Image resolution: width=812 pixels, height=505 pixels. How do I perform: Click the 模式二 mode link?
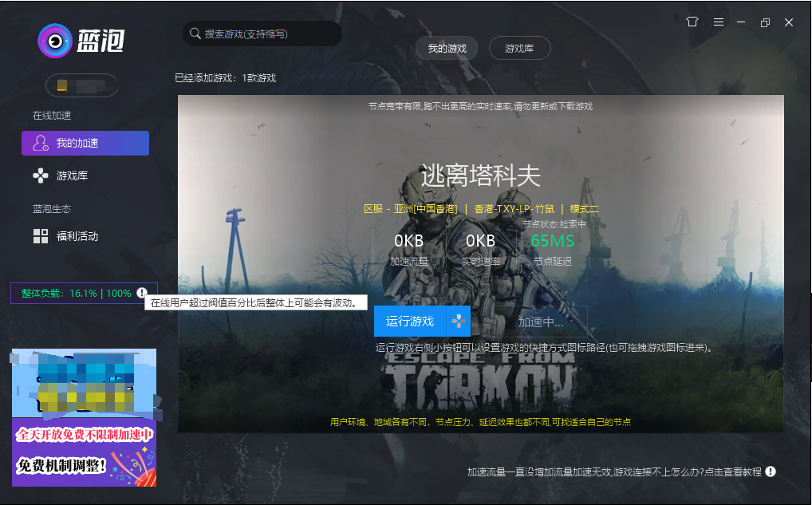point(584,209)
